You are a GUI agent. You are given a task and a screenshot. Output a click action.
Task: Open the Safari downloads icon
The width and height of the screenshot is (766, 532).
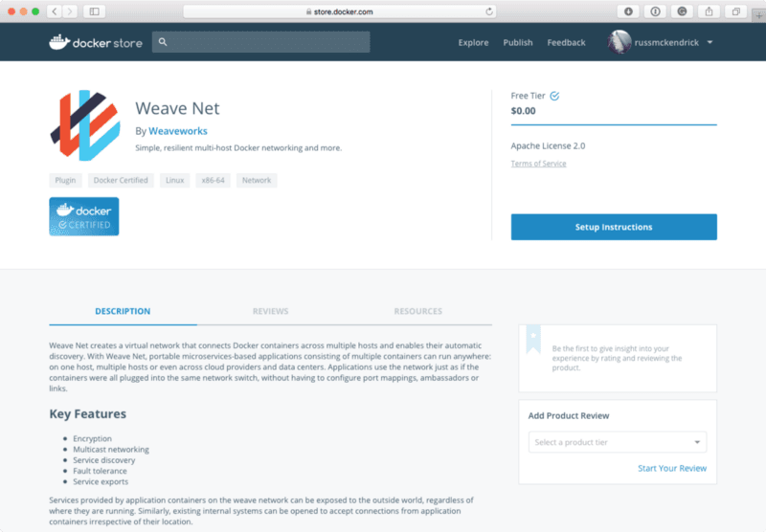[x=629, y=11]
